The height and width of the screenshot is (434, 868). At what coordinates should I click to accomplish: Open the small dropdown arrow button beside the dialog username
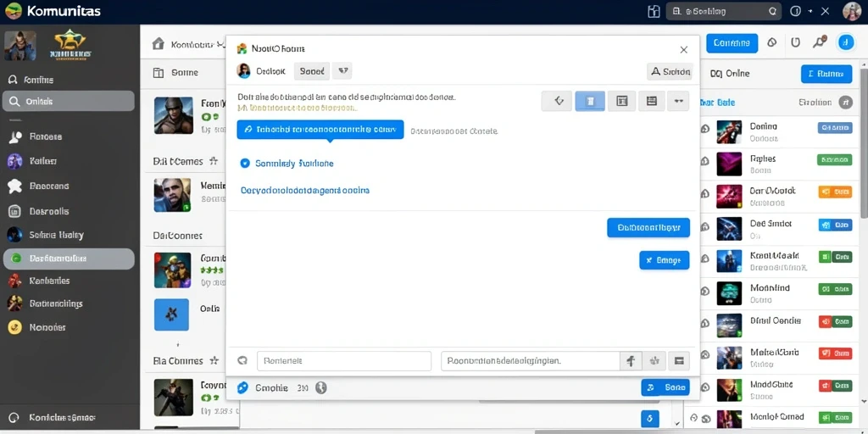coord(342,71)
